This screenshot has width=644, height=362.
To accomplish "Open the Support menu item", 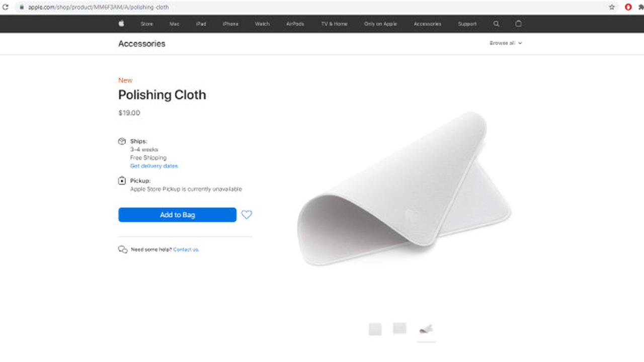I will [x=467, y=24].
